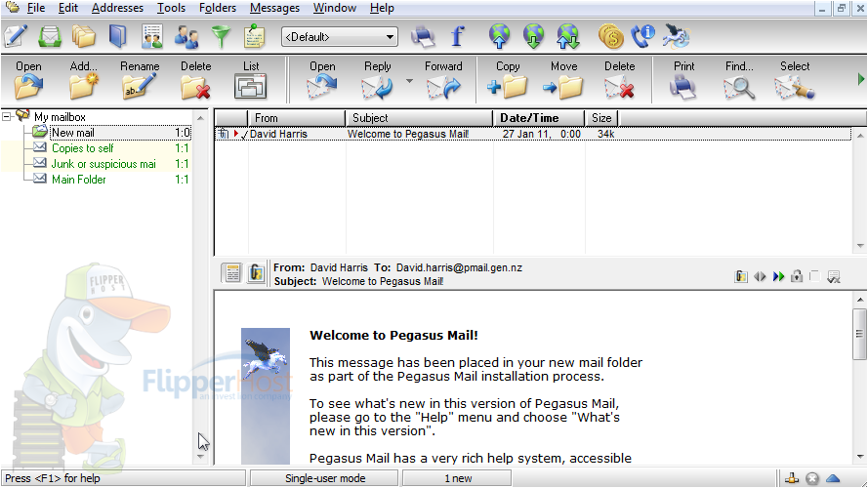Click the padlock icon in preview header
The width and height of the screenshot is (868, 488).
pos(797,276)
